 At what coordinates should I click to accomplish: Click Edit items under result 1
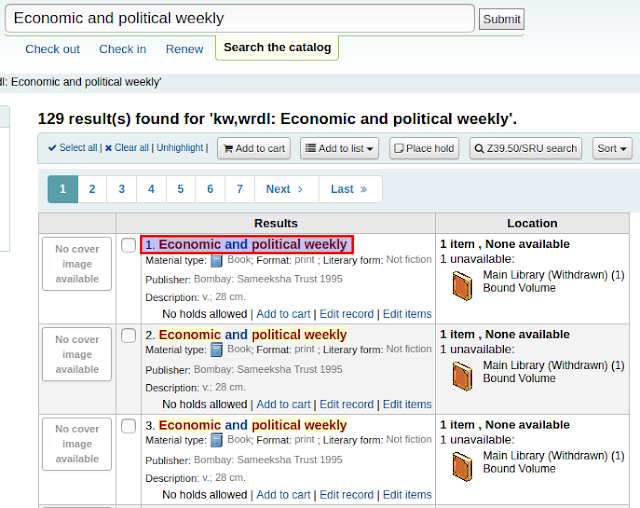[x=407, y=314]
